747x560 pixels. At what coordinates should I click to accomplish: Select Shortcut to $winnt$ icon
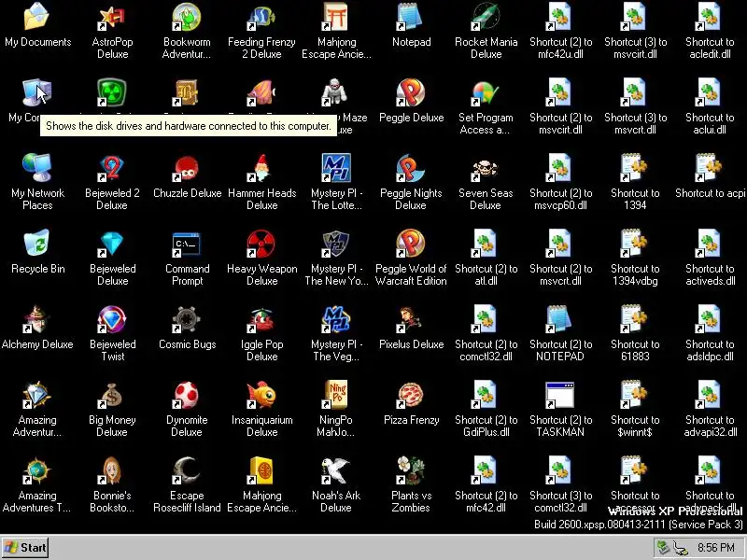pyautogui.click(x=635, y=395)
